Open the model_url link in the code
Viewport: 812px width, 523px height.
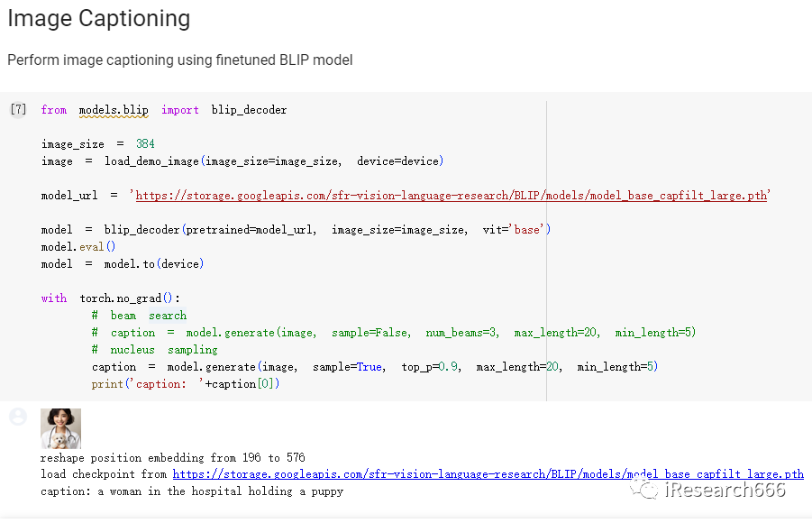point(451,196)
